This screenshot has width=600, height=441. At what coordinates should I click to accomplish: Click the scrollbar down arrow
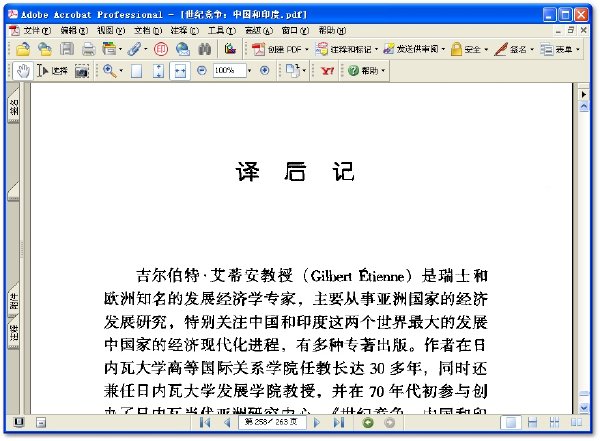(584, 408)
